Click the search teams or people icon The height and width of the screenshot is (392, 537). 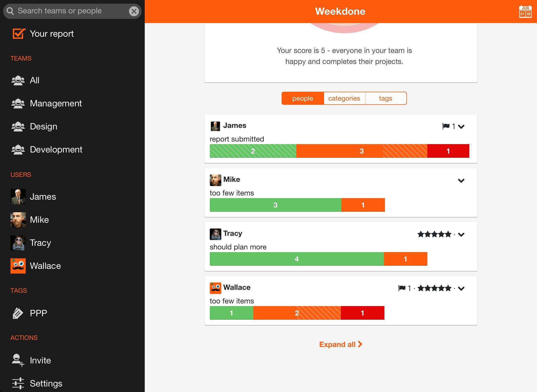[x=11, y=11]
